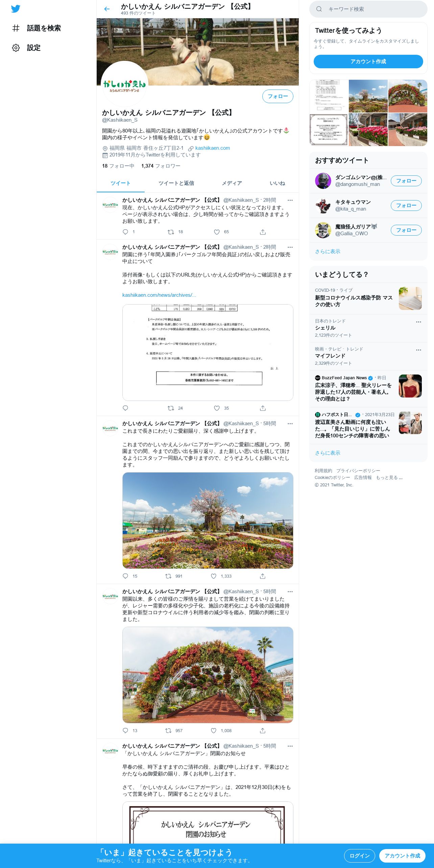Open kashiikaen.com profile link
This screenshot has width=434, height=868.
point(213,148)
